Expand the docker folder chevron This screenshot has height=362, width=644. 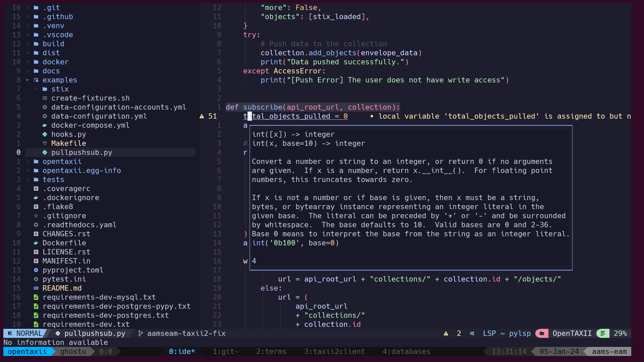coord(28,62)
